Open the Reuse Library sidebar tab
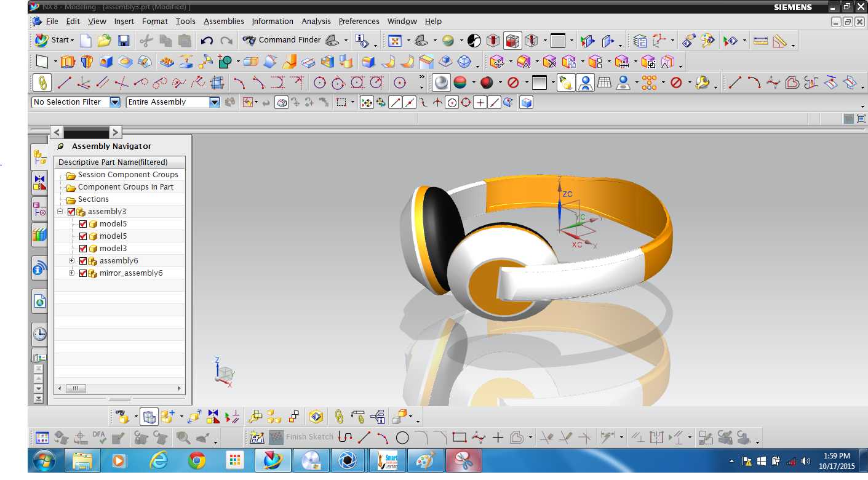This screenshot has width=868, height=480. (x=39, y=234)
